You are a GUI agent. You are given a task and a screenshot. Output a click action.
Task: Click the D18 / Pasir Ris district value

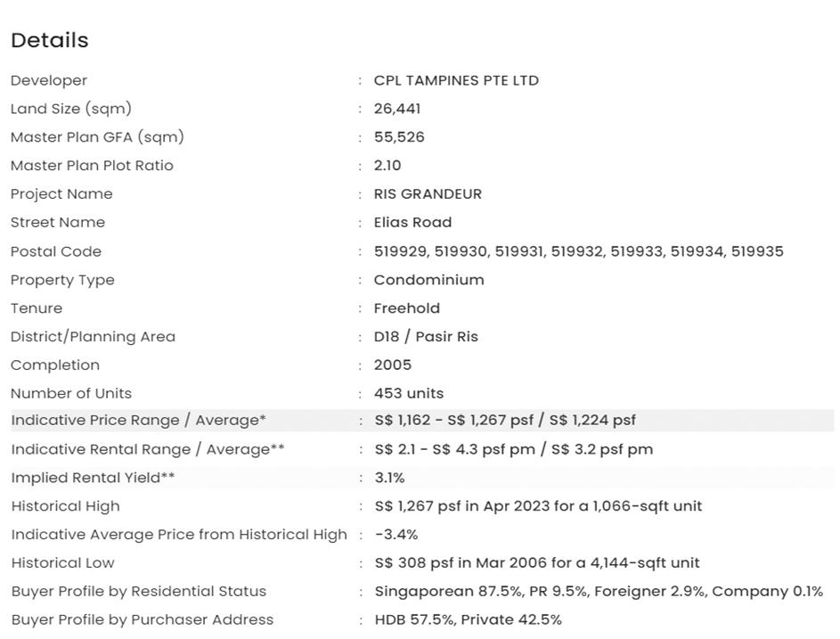tap(426, 337)
